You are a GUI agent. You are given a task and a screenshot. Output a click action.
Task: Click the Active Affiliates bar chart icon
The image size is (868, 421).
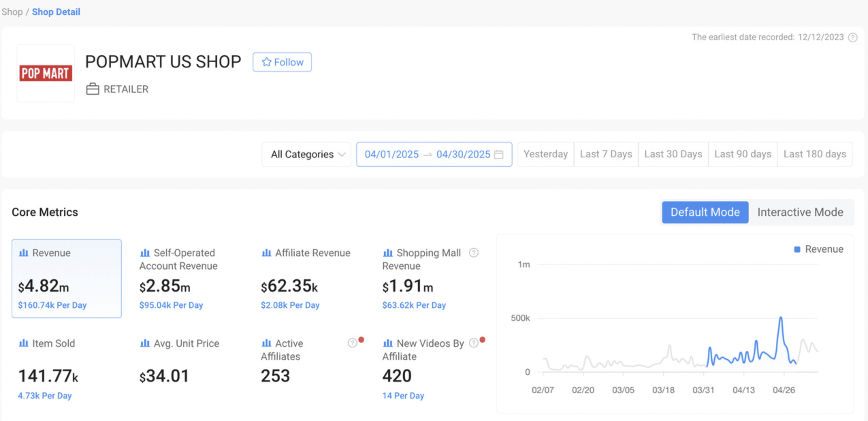click(x=267, y=343)
